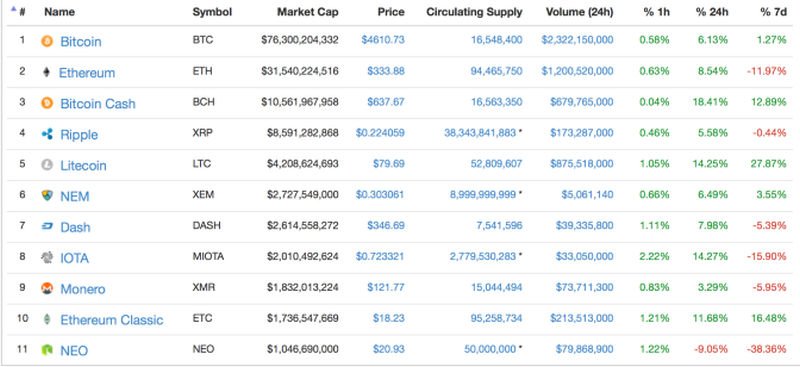Click the Bitcoin orange coin icon
The image size is (800, 367).
pyautogui.click(x=47, y=41)
